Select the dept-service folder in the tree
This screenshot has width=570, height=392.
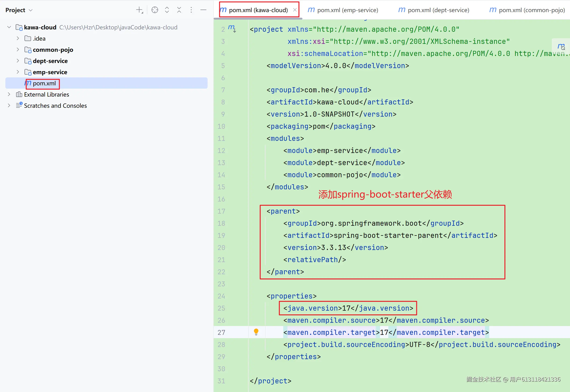pyautogui.click(x=50, y=61)
